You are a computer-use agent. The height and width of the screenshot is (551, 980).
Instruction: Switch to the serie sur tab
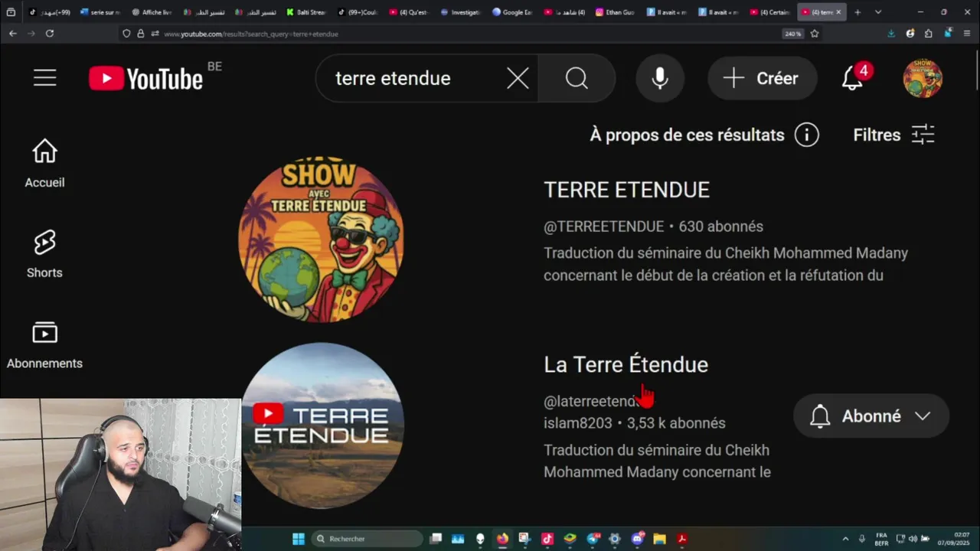100,12
